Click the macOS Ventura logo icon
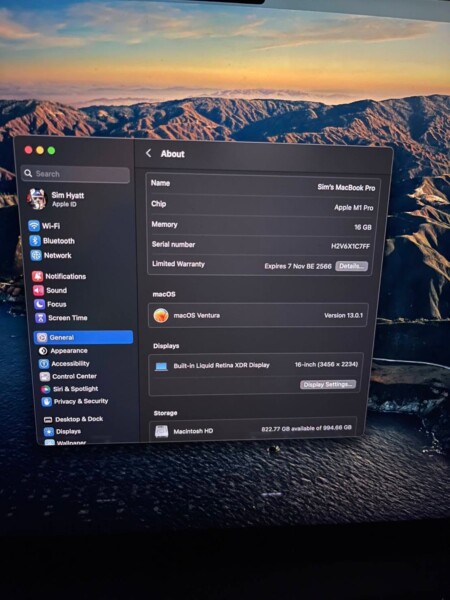 (x=161, y=316)
